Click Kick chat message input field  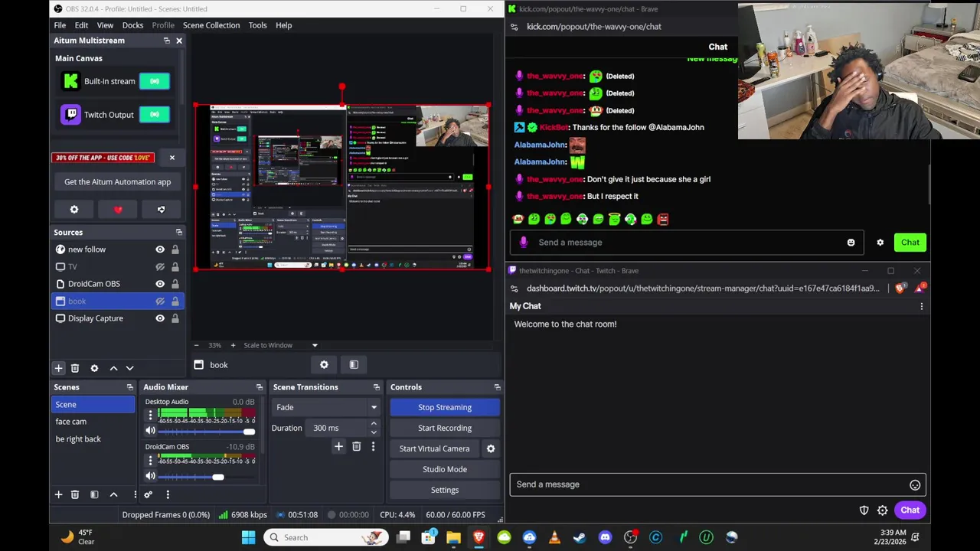[687, 243]
